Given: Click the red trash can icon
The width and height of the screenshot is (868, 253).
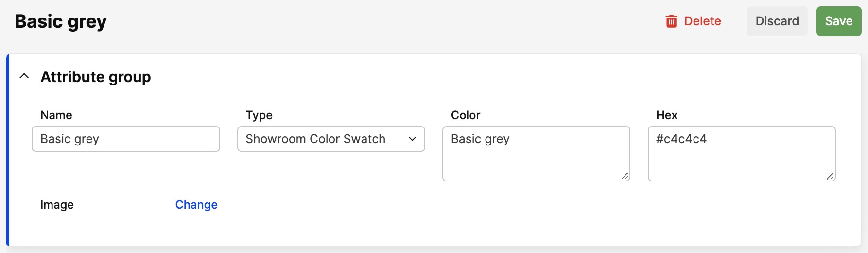Looking at the screenshot, I should click(x=671, y=21).
